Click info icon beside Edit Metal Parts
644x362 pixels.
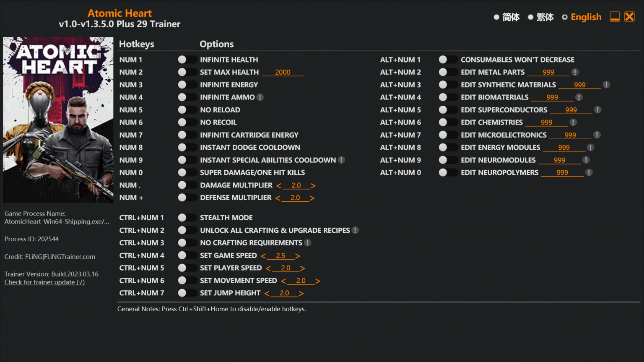575,72
